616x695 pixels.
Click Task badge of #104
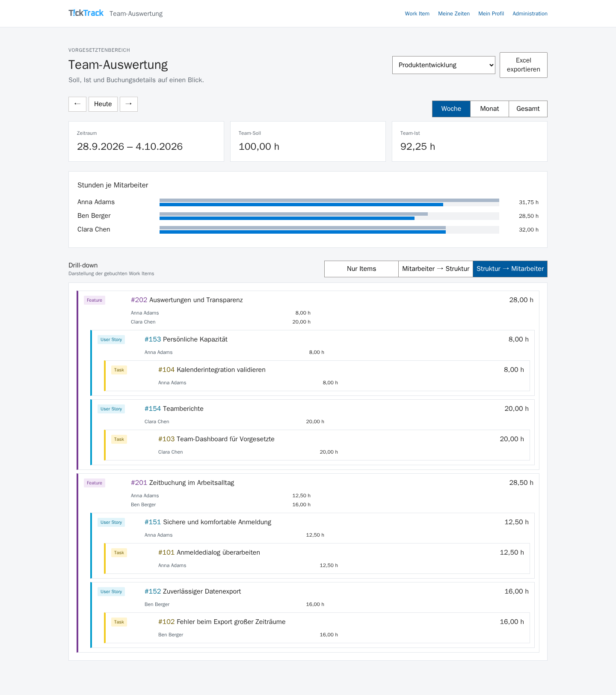(119, 370)
